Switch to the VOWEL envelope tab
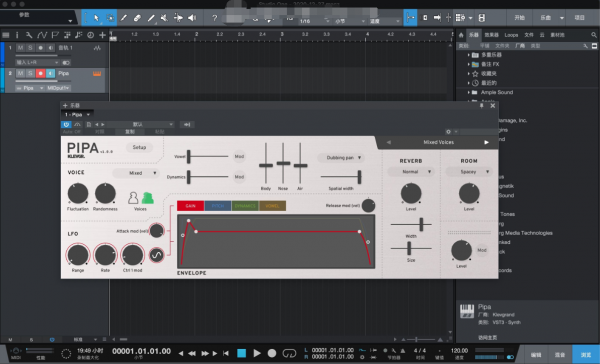Image resolution: width=600 pixels, height=364 pixels. 272,206
